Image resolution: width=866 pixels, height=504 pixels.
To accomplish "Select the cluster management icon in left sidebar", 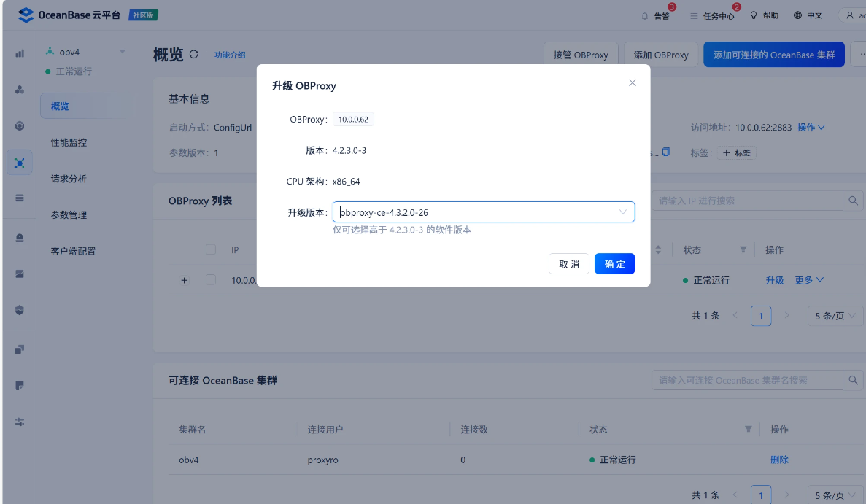I will (19, 90).
